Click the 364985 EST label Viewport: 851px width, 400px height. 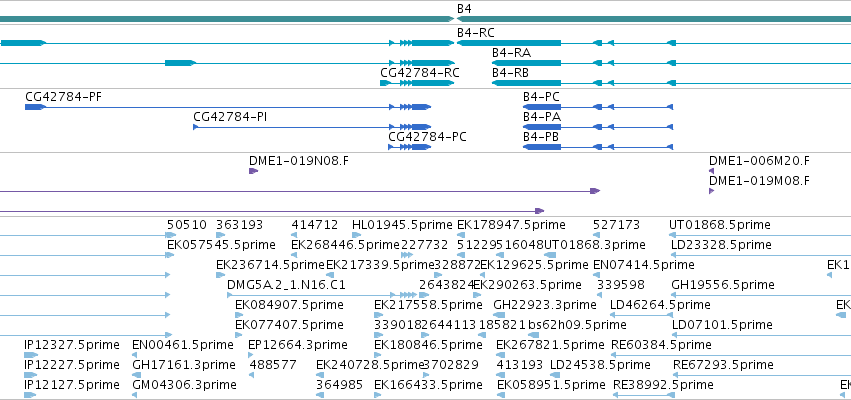pos(340,385)
